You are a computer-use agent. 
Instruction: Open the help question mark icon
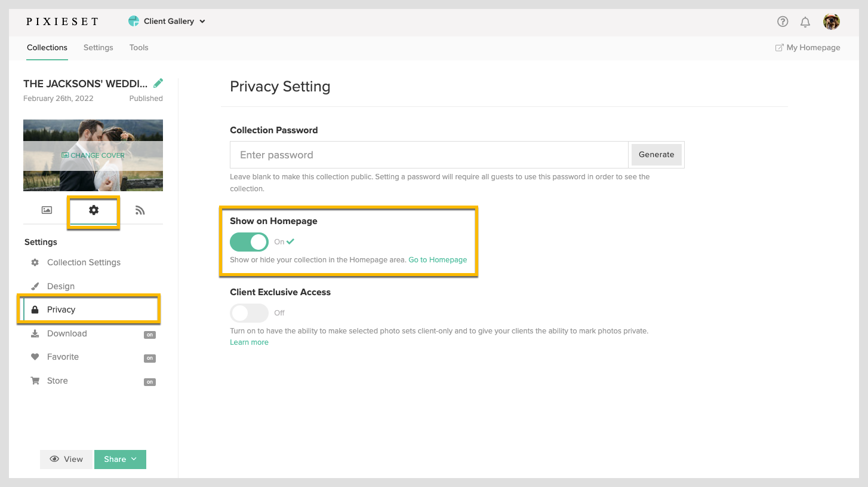click(x=783, y=22)
